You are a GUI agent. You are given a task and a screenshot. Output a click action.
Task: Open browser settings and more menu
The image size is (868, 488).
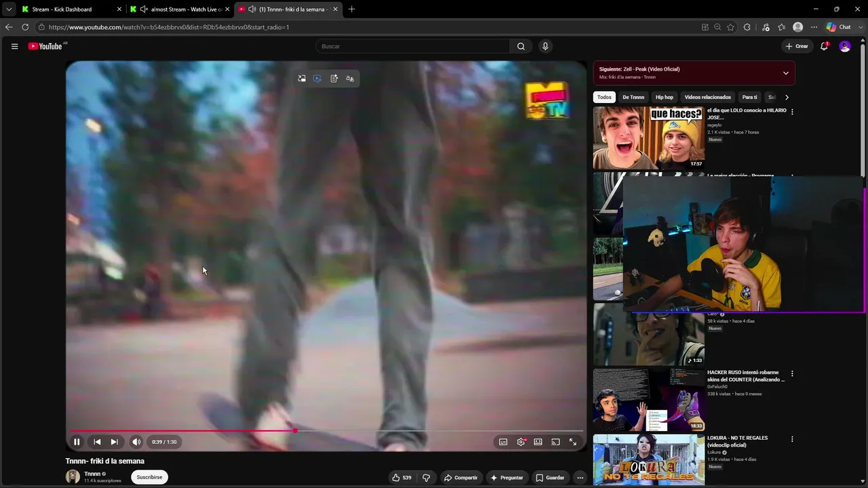pyautogui.click(x=814, y=27)
